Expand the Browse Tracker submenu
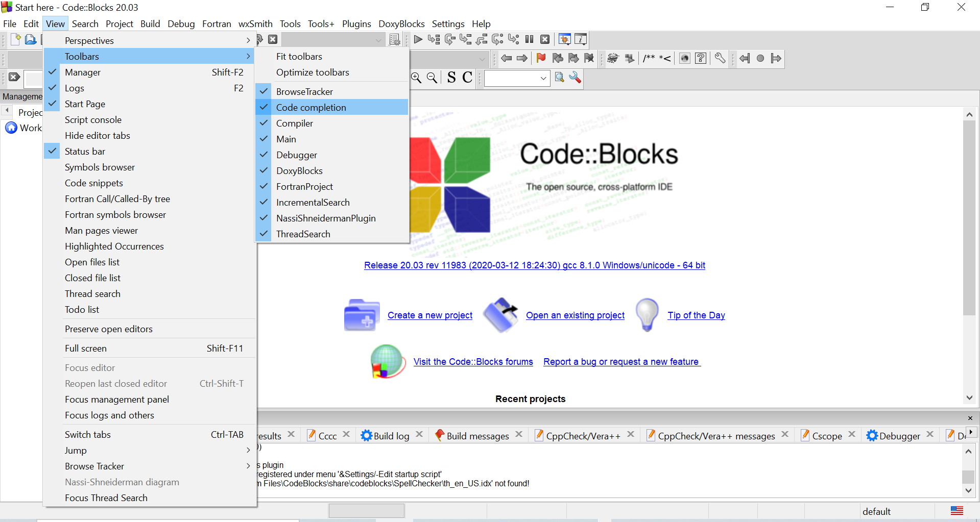Screen dimensions: 980x522 (150, 466)
